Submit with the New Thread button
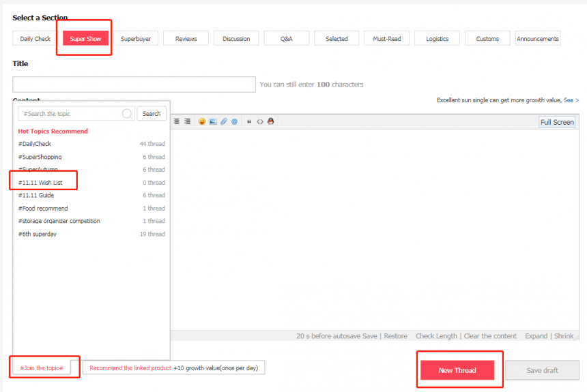 point(457,370)
